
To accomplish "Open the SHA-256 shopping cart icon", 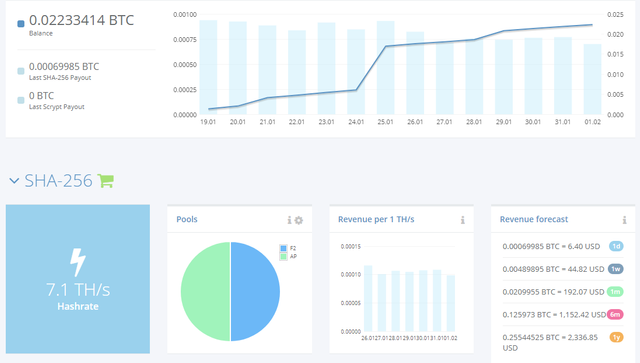I will point(105,180).
